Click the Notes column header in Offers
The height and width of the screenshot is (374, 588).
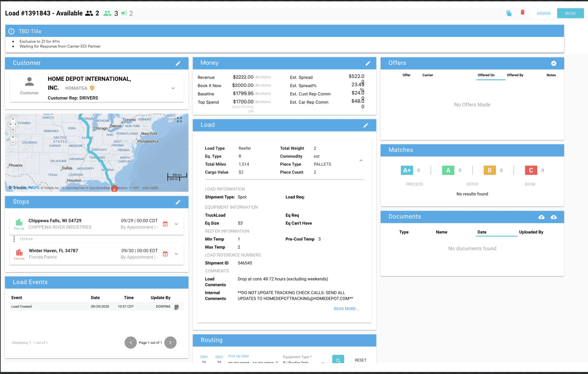(551, 75)
